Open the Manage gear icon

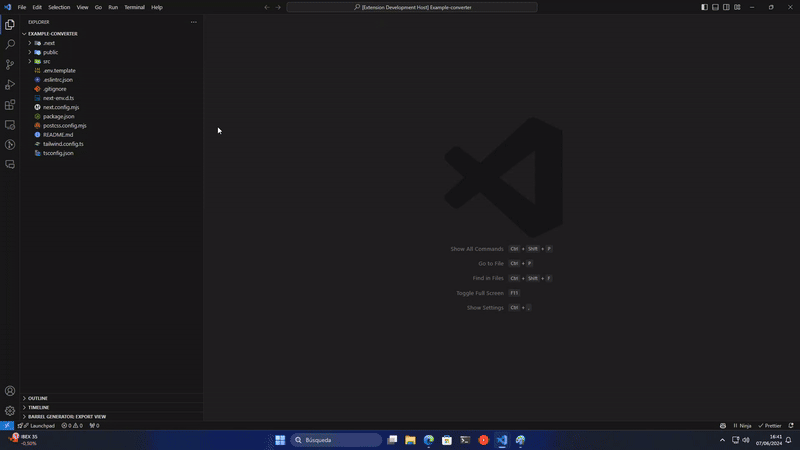[x=10, y=411]
